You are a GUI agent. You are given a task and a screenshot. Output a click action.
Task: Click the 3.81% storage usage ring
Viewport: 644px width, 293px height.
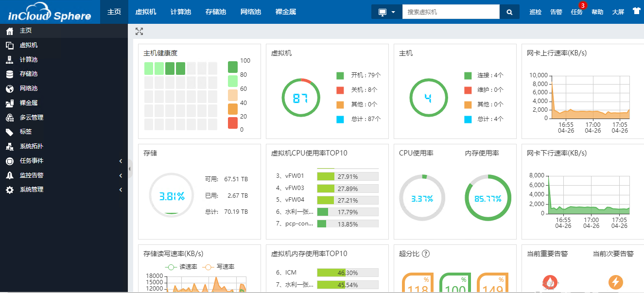(172, 196)
